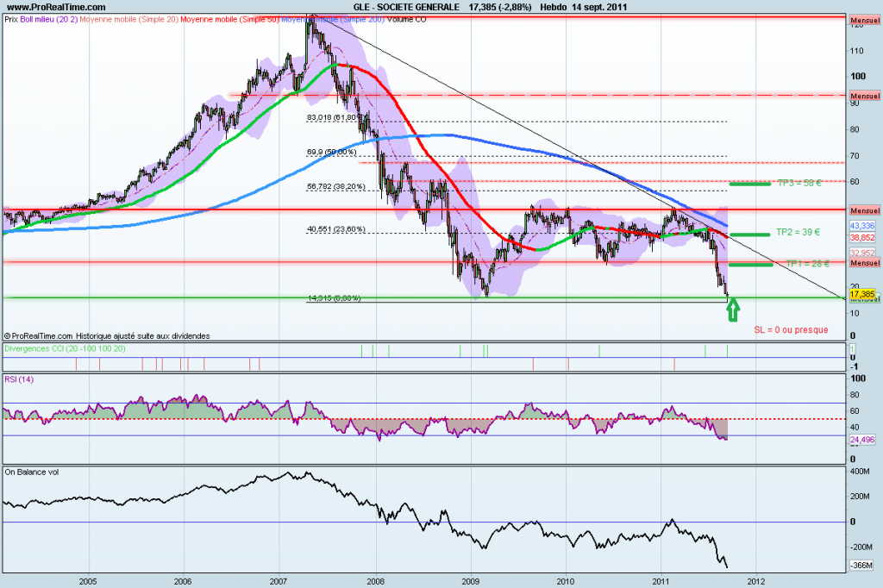The height and width of the screenshot is (588, 883).
Task: Click the yellow 17,385 current price label
Action: tap(862, 294)
